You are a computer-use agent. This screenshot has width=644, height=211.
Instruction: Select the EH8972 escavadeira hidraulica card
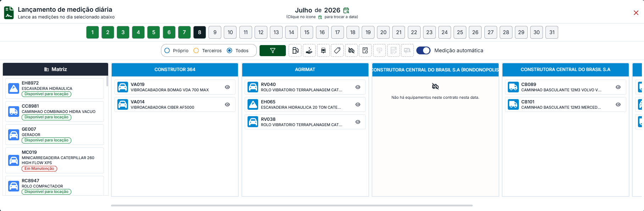(x=55, y=88)
